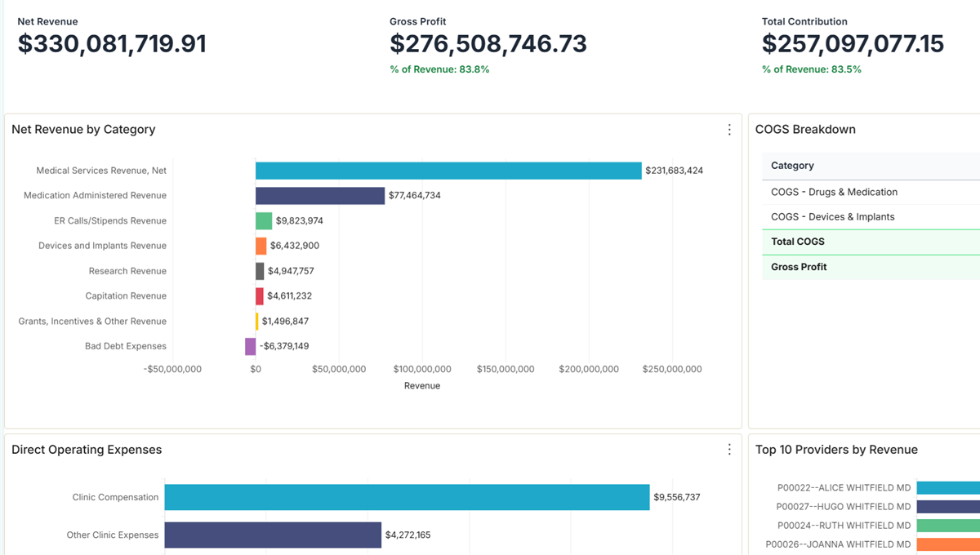Select the Bad Debt Expenses bar
The width and height of the screenshot is (980, 555).
point(250,346)
